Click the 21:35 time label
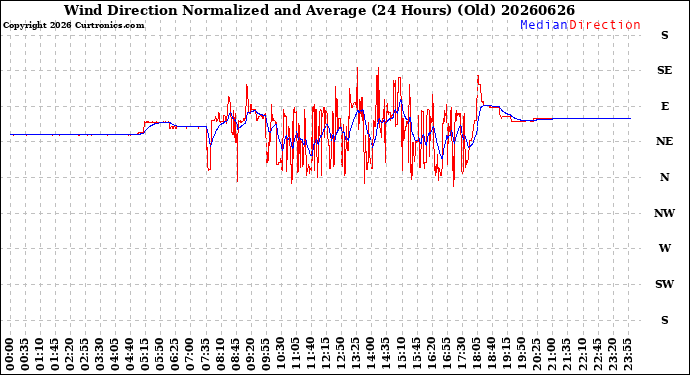690x375 pixels. (567, 354)
